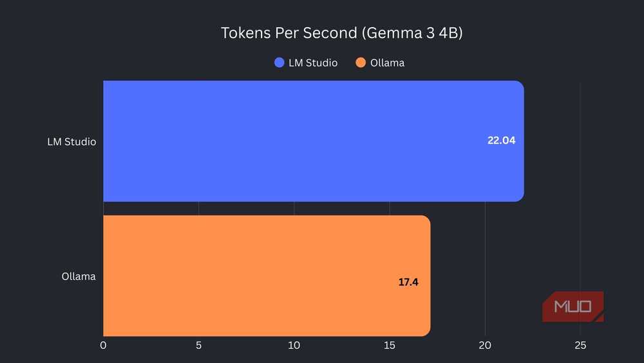Click the rounded end of orange bar

click(x=426, y=276)
